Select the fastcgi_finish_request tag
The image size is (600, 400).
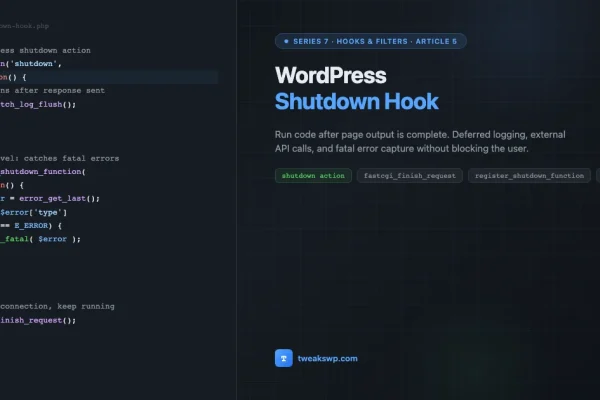pos(409,176)
